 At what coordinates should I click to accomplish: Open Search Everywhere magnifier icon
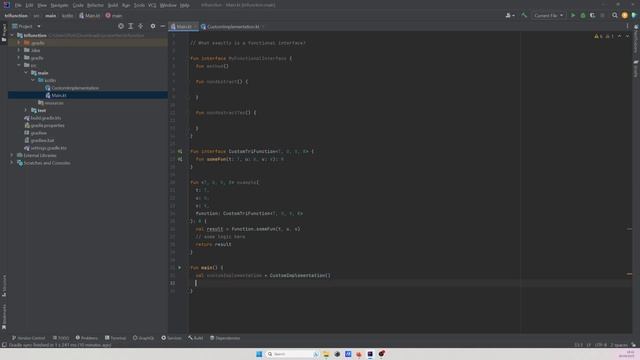pyautogui.click(x=615, y=16)
